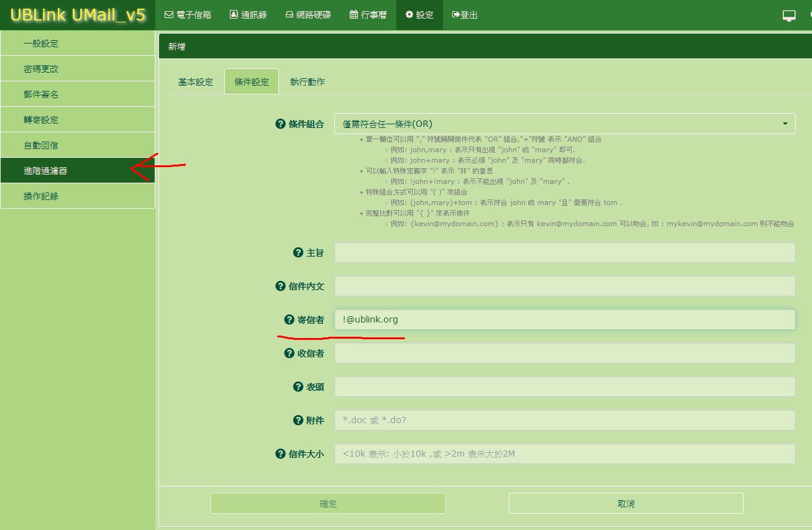Open the 條件組合 dropdown list
The width and height of the screenshot is (812, 530).
coord(564,124)
